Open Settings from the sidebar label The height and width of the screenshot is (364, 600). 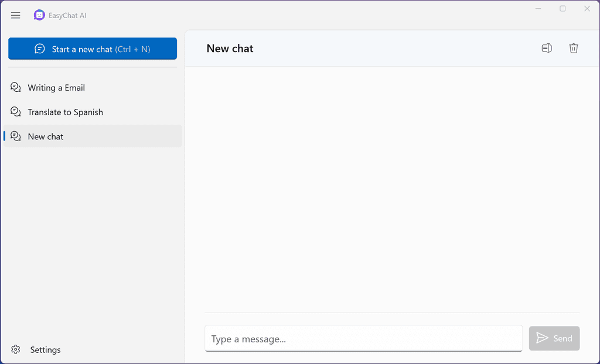(45, 349)
